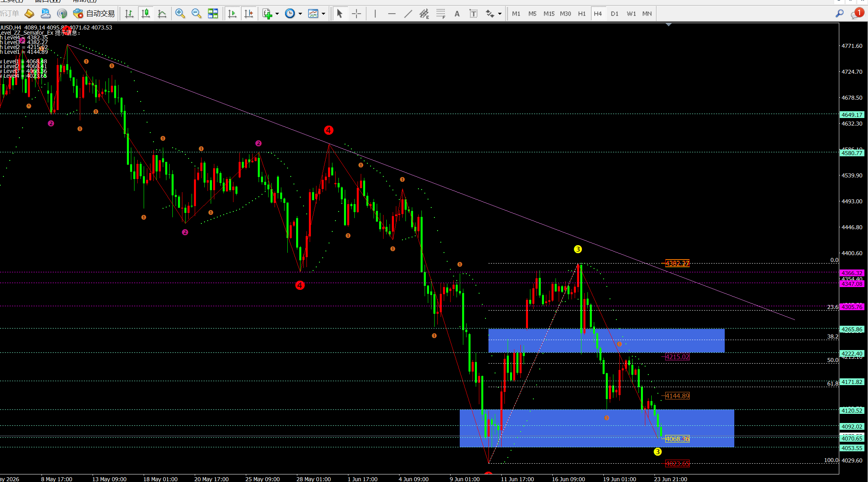The image size is (868, 482).
Task: Select the H4 timeframe button
Action: (x=598, y=14)
